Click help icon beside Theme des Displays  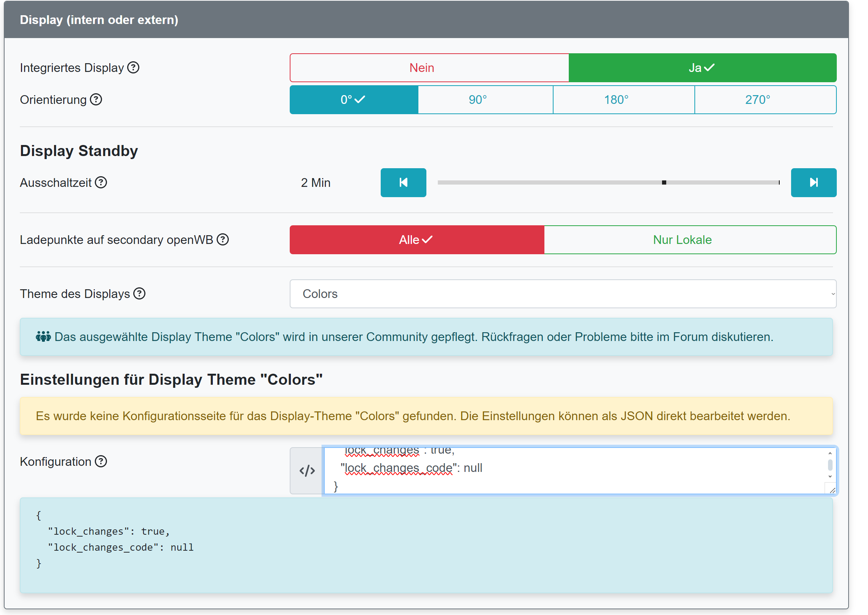point(140,294)
